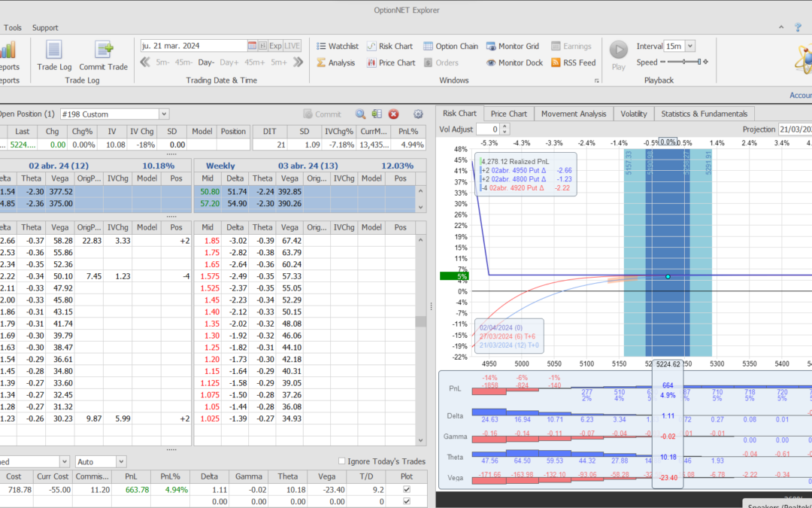
Task: Adjust the playback Speed slider
Action: 683,62
